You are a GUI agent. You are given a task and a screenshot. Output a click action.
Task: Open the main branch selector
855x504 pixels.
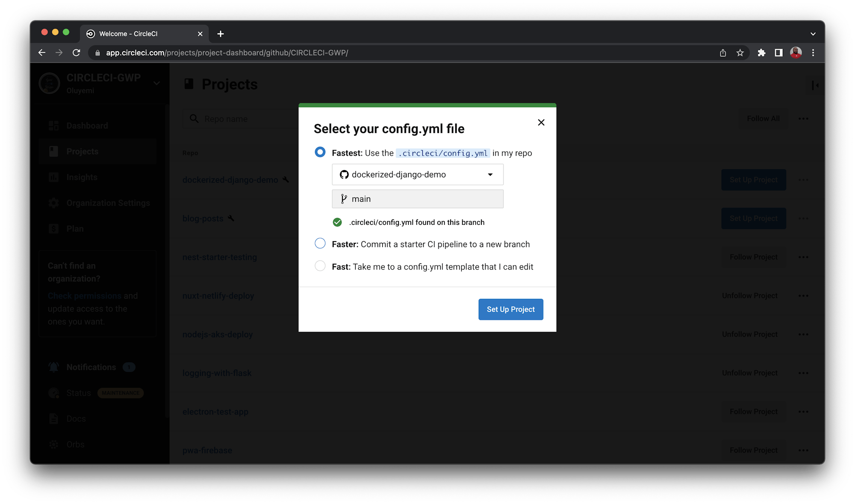coord(417,199)
